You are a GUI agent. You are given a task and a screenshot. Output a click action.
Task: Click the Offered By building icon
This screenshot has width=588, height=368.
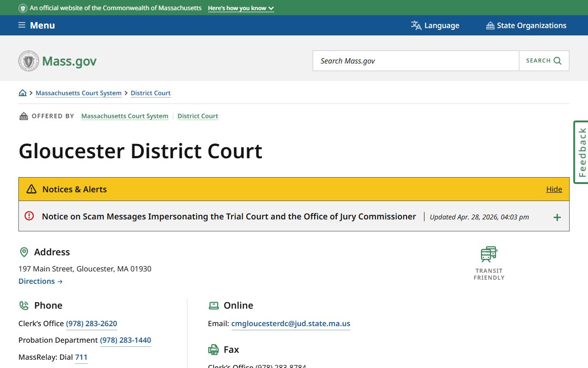tap(23, 116)
